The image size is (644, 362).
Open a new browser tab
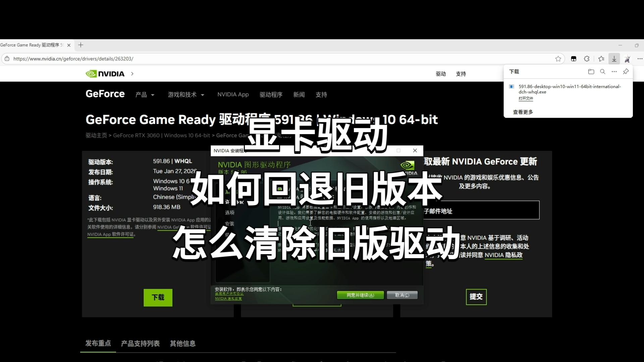[80, 45]
